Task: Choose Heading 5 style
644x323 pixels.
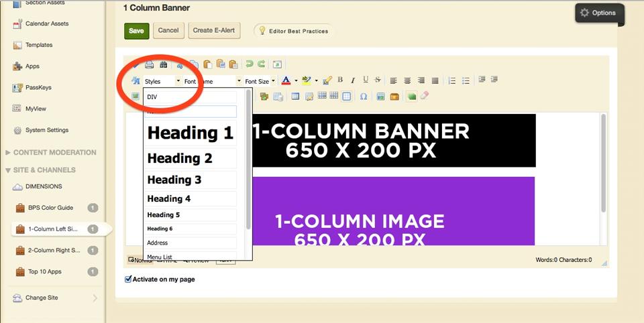Action: point(191,214)
